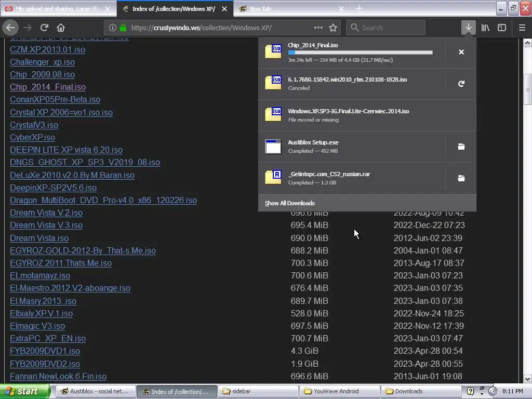Open the Fannan.NewLook.6.Fin.iso link
The image size is (532, 399).
point(58,377)
